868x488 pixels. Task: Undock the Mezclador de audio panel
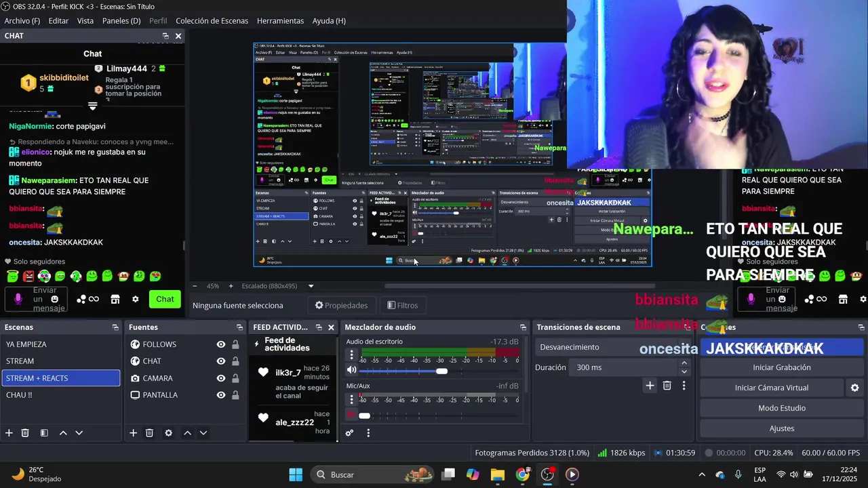tap(523, 327)
